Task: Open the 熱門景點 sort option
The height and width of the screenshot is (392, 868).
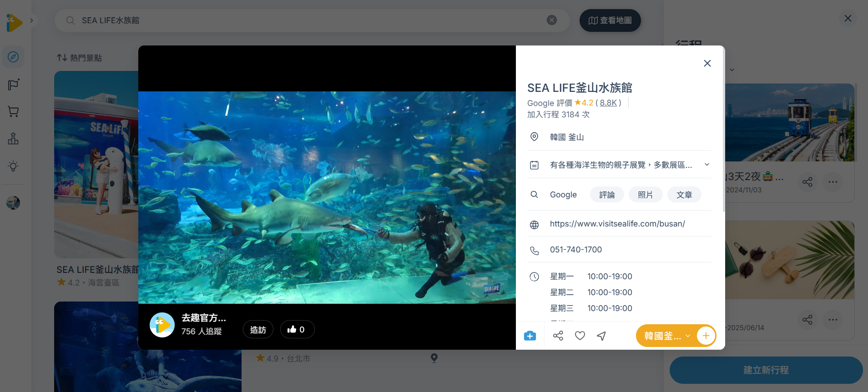Action: click(x=80, y=58)
